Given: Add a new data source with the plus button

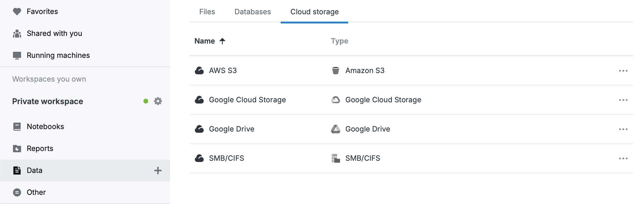Looking at the screenshot, I should click(x=158, y=171).
